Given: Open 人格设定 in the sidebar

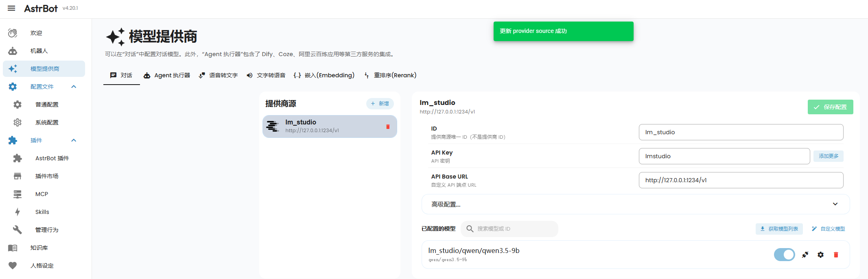Looking at the screenshot, I should click(x=44, y=266).
